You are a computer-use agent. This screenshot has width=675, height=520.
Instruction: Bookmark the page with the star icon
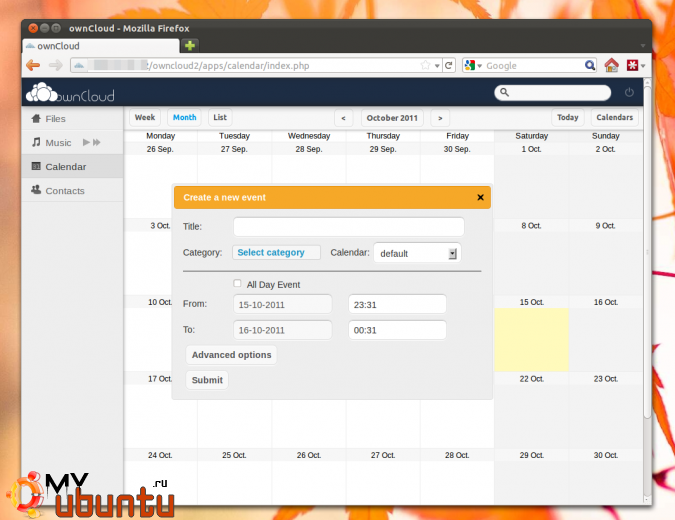tap(425, 65)
